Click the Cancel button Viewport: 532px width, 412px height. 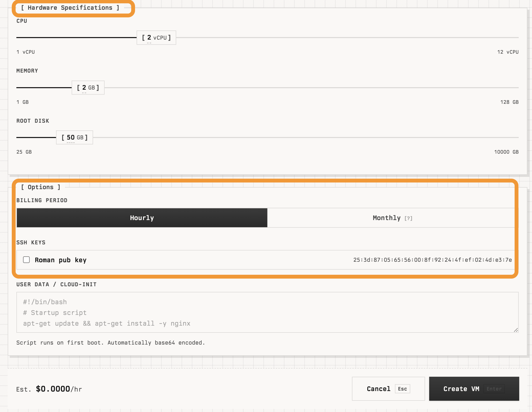[x=388, y=389]
